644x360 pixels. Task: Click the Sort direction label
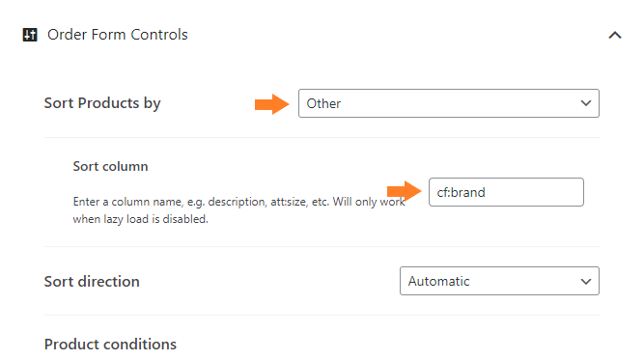pos(92,282)
